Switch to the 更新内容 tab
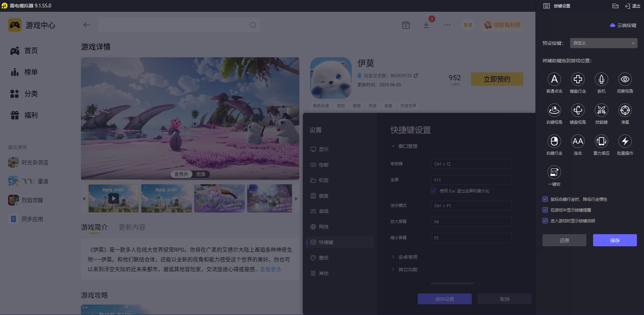This screenshot has width=644, height=315. tap(132, 227)
